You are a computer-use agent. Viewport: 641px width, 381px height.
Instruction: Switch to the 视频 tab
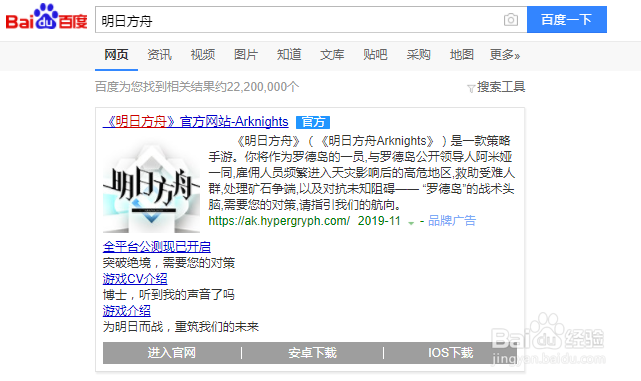point(203,55)
